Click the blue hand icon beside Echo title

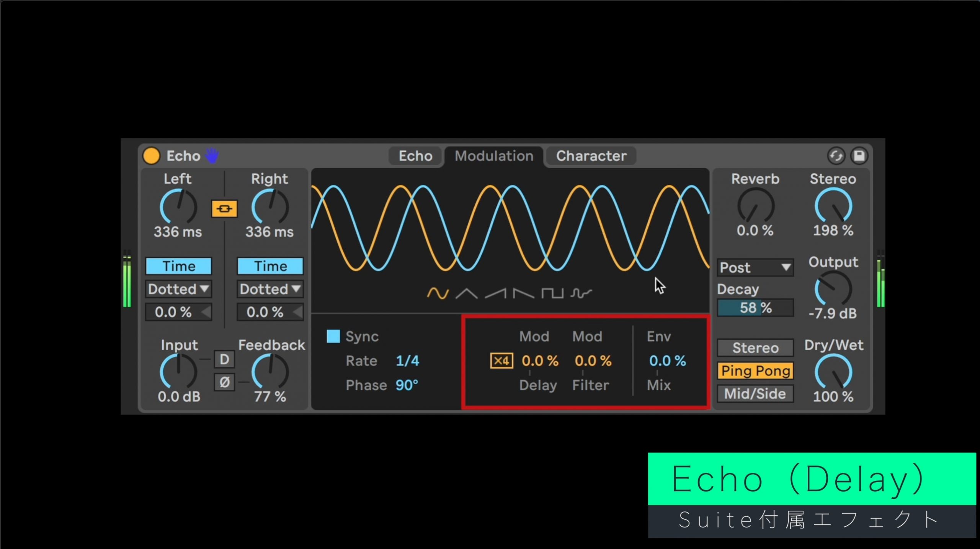coord(212,156)
